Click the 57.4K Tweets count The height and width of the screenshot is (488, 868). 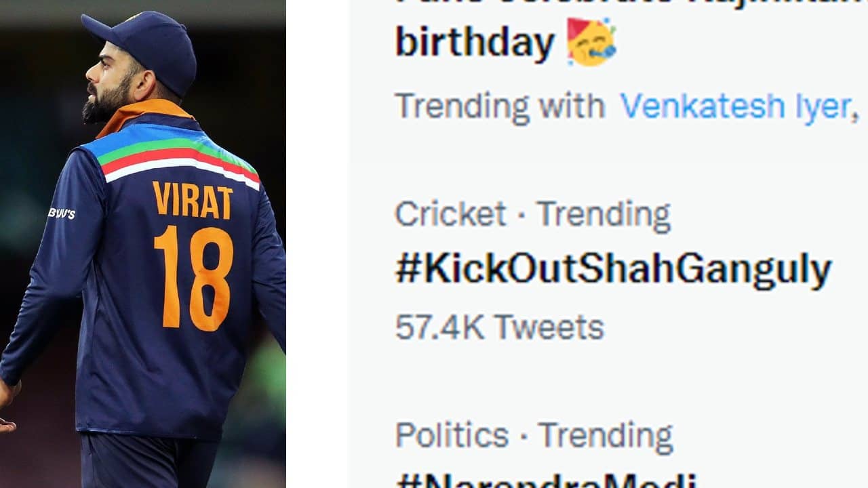pyautogui.click(x=499, y=327)
